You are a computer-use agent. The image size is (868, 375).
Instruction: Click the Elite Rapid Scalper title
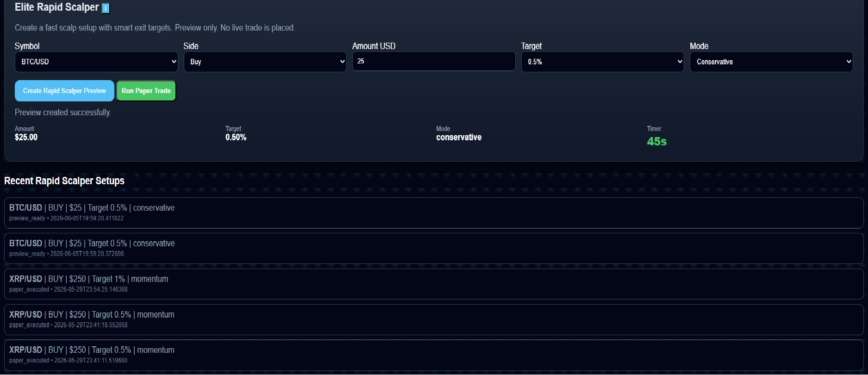click(56, 7)
